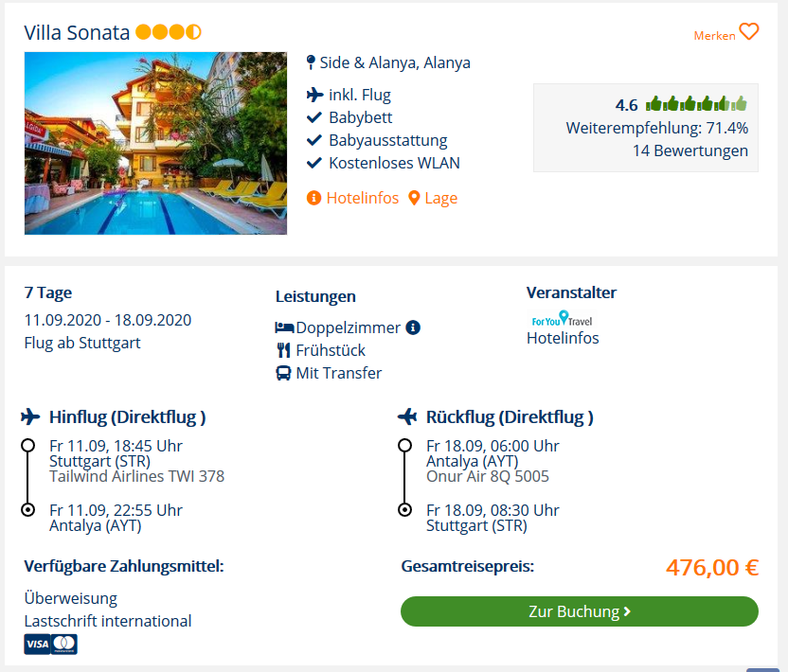Click the 14 Bewertungen rating box
Viewport: 788px width, 672px height.
(646, 128)
